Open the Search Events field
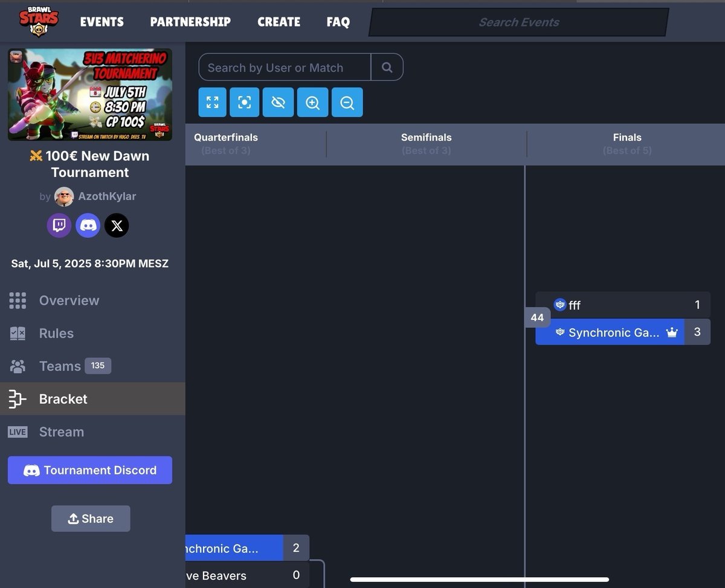The width and height of the screenshot is (725, 588). (x=518, y=22)
